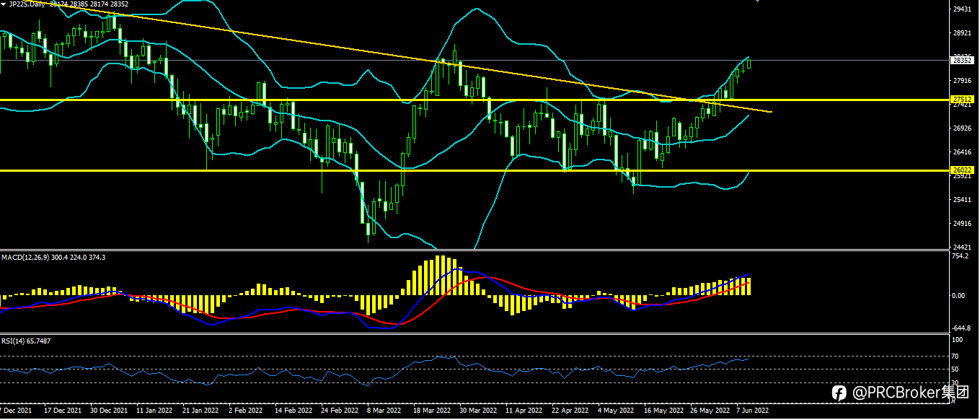This screenshot has width=980, height=420.
Task: Click the 30 Mar 2022 date label
Action: tap(477, 410)
